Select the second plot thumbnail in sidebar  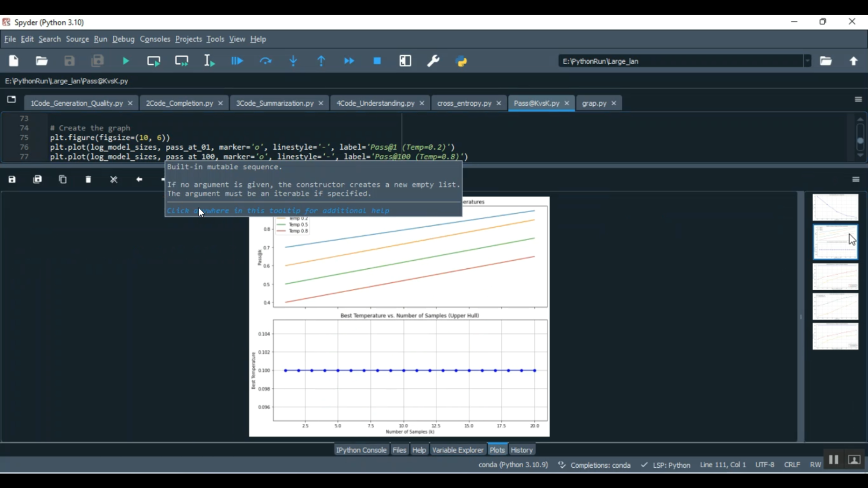point(835,241)
